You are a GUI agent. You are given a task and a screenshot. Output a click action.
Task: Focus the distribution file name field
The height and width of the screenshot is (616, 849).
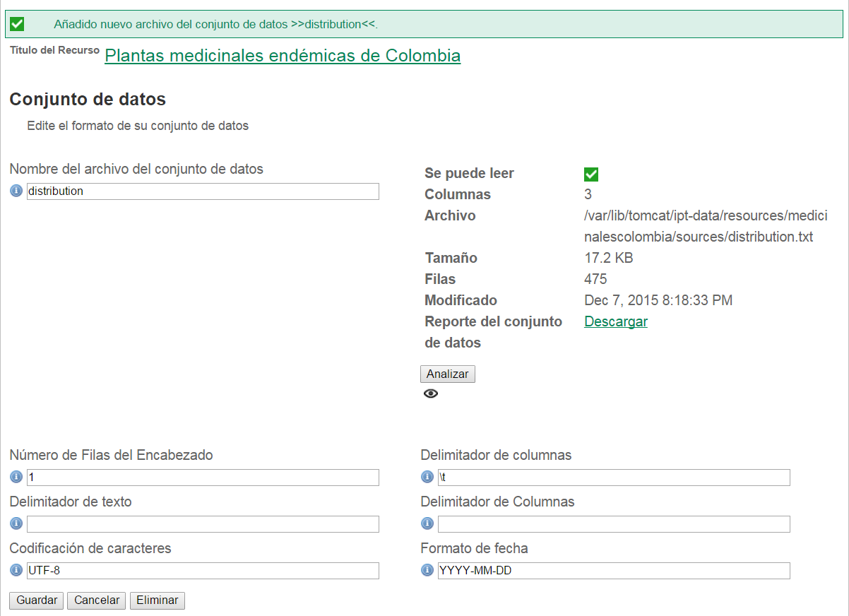coord(203,191)
